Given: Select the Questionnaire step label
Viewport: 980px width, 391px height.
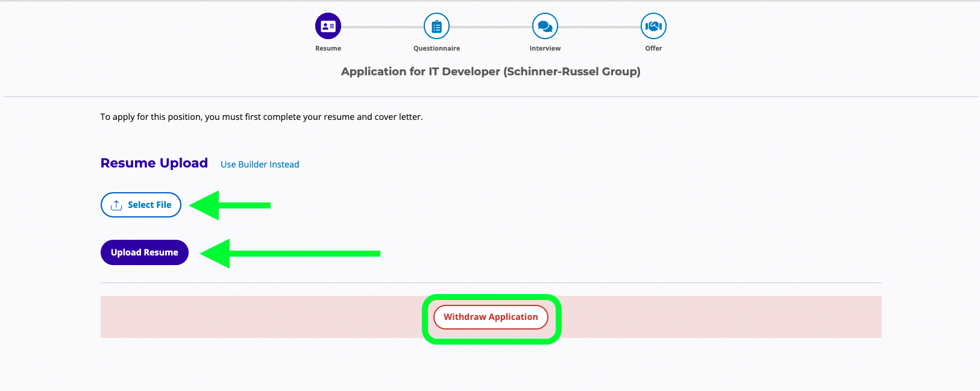Looking at the screenshot, I should click(436, 48).
